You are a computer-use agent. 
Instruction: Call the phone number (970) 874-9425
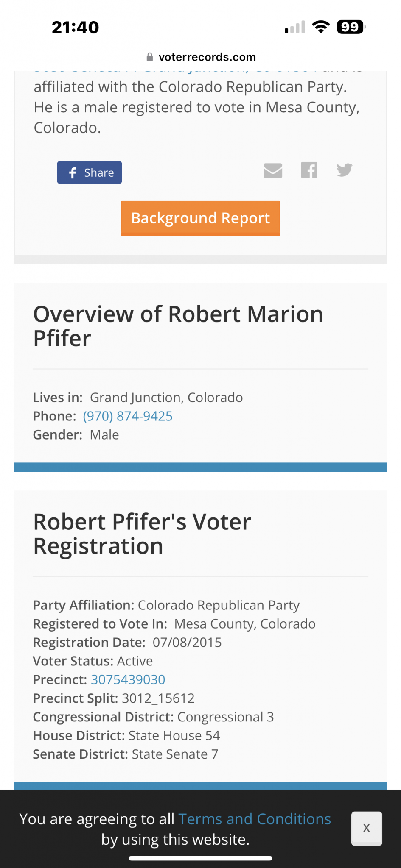pyautogui.click(x=128, y=416)
